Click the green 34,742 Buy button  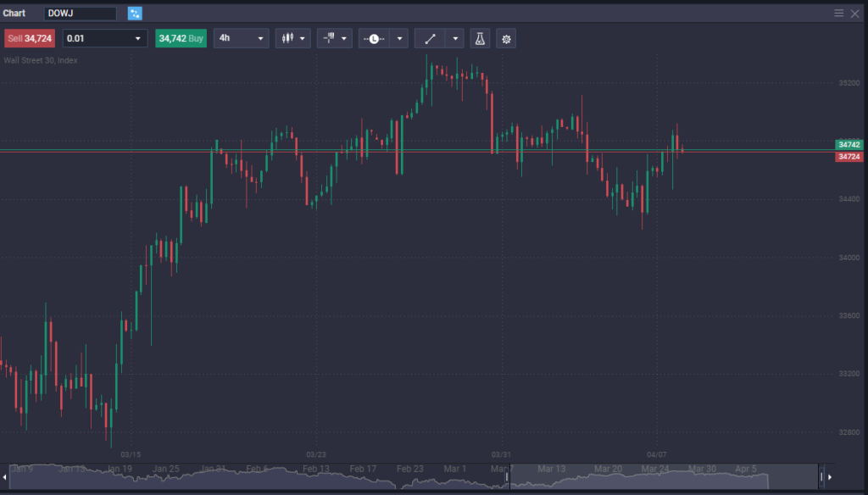coord(181,38)
